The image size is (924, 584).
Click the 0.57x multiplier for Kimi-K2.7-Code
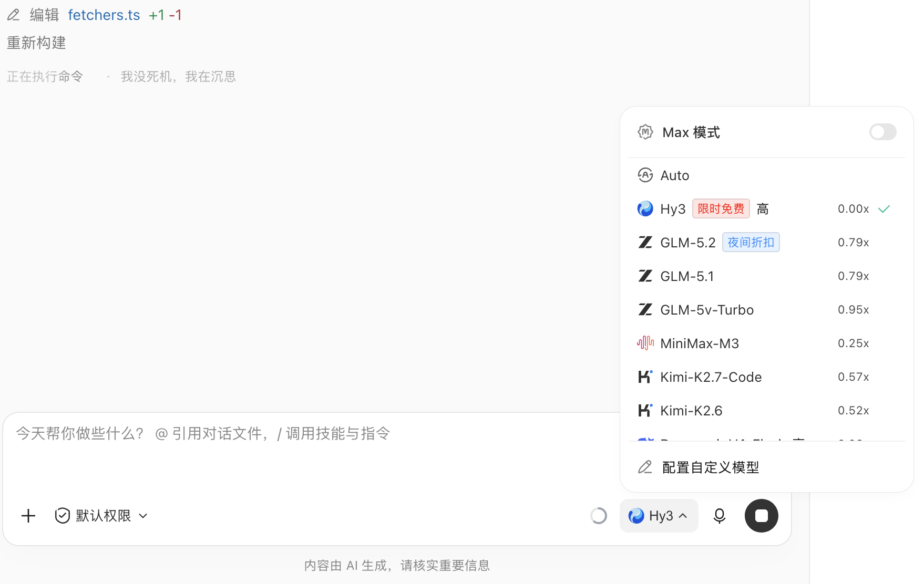click(854, 377)
